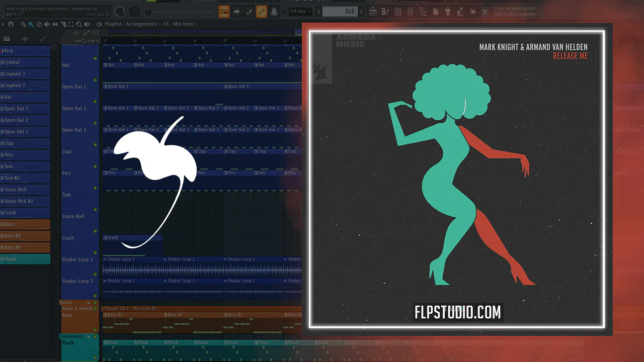This screenshot has height=362, width=644.
Task: Open the Playlist window from toolbar
Action: 373,11
